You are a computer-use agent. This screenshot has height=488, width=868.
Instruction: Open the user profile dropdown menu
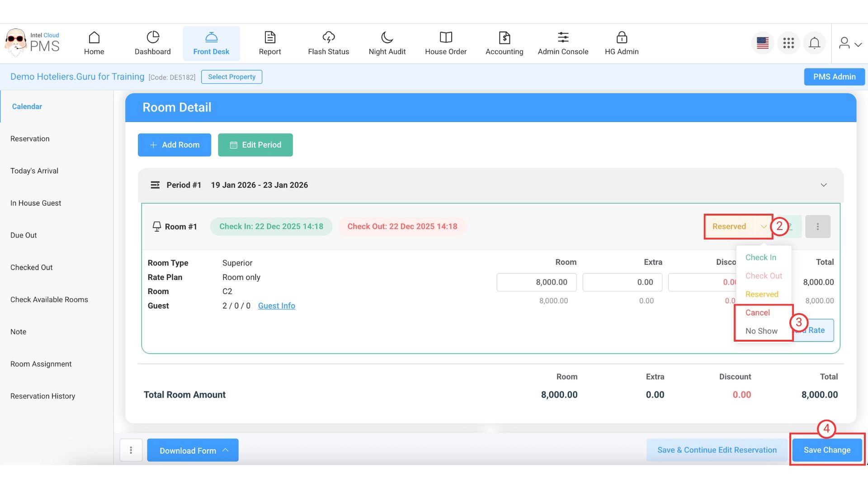tap(849, 43)
